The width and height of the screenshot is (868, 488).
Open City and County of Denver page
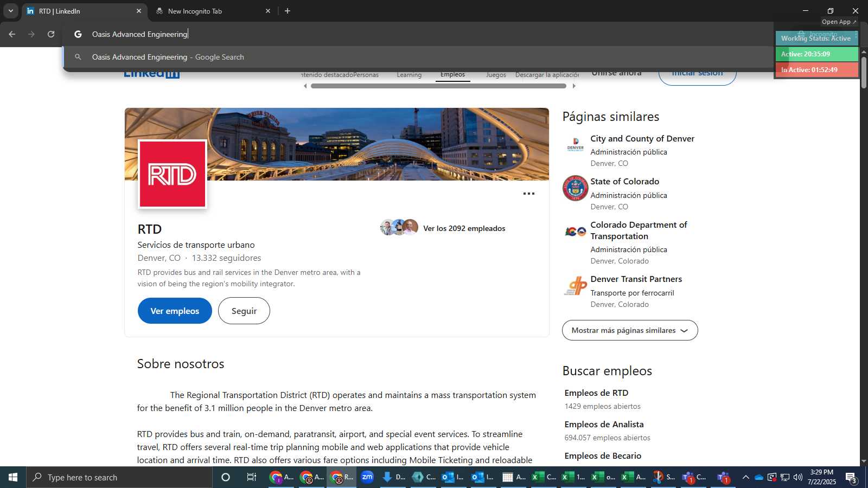coord(642,139)
